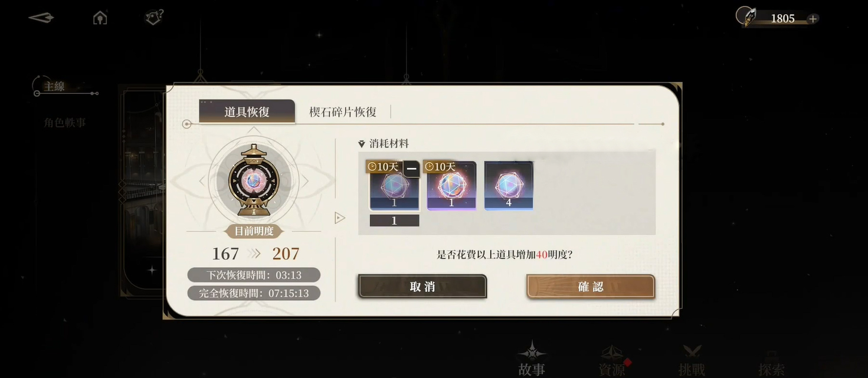Open the 資源 bottom navigation item

612,361
